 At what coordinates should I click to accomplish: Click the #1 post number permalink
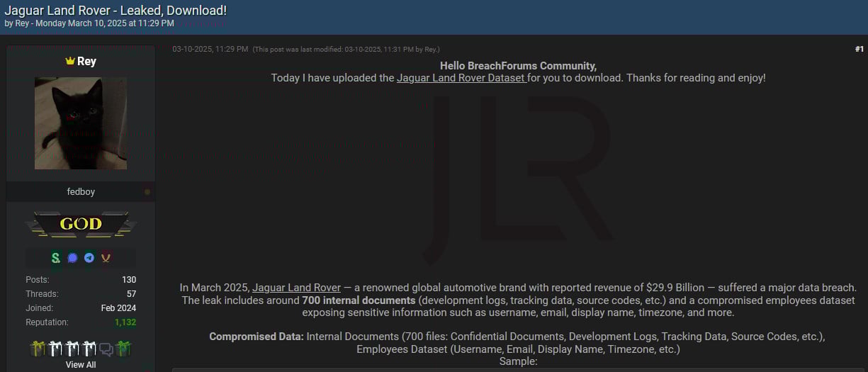pyautogui.click(x=859, y=49)
